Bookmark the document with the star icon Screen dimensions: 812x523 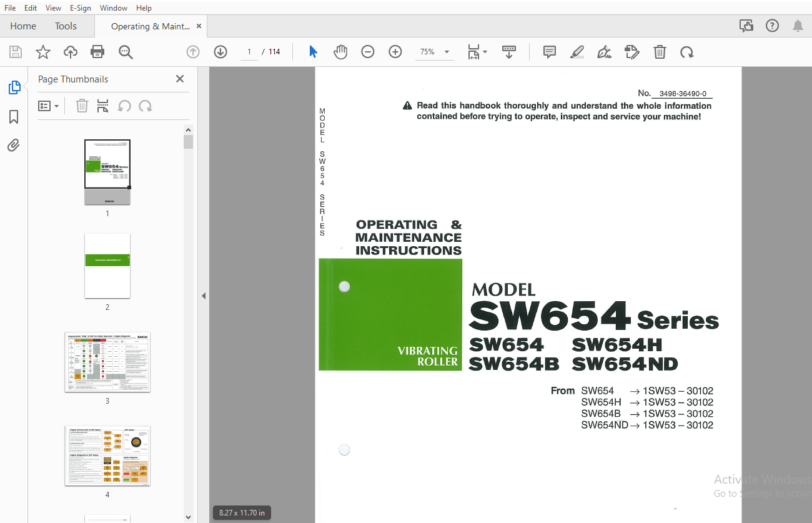point(43,52)
